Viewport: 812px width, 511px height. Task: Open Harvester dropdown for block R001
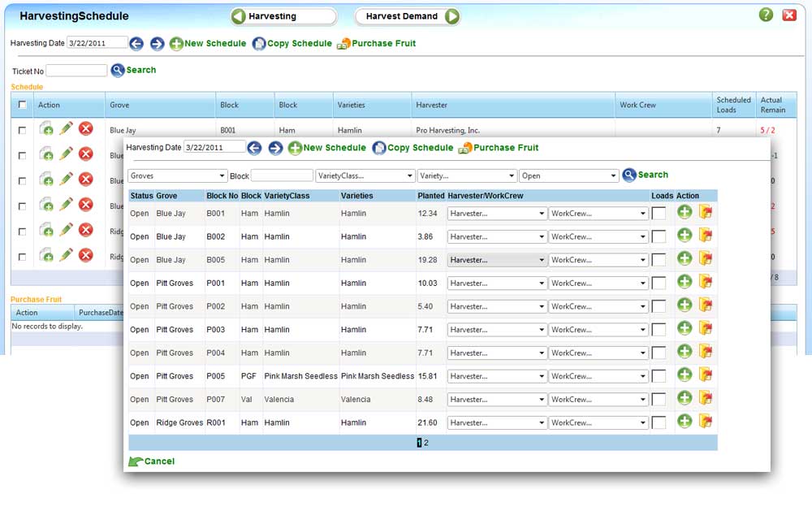(x=497, y=423)
